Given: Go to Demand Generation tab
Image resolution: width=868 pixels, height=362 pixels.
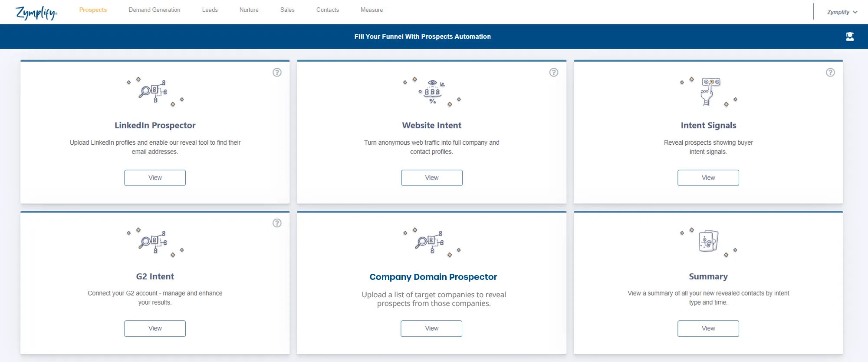Looking at the screenshot, I should 155,10.
